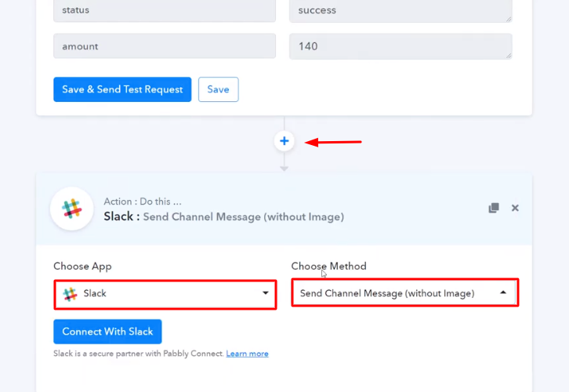Open the Learn more link
The image size is (569, 392).
point(247,354)
